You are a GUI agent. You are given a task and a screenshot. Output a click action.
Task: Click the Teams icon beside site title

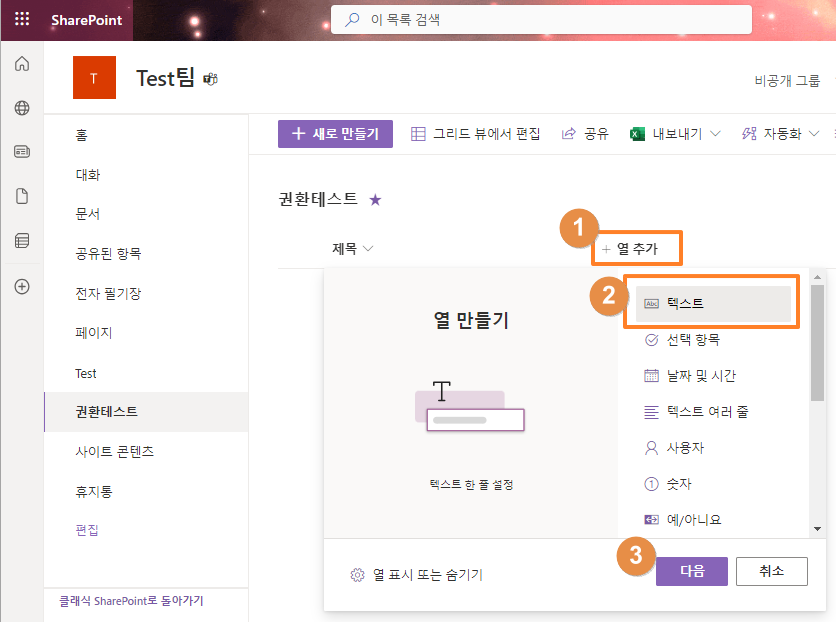coord(211,79)
